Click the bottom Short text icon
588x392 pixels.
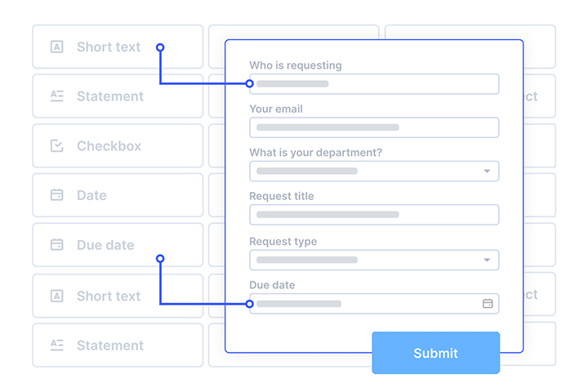coord(56,296)
